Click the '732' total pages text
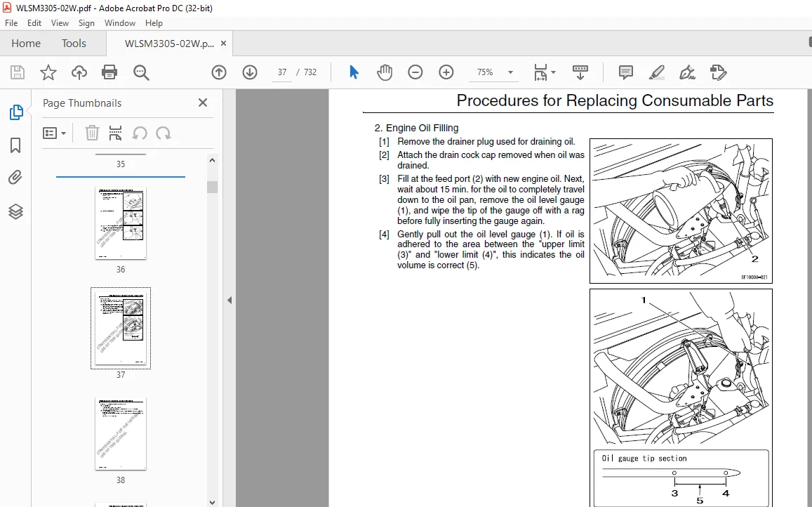Screen dimensions: 812x507 point(310,72)
